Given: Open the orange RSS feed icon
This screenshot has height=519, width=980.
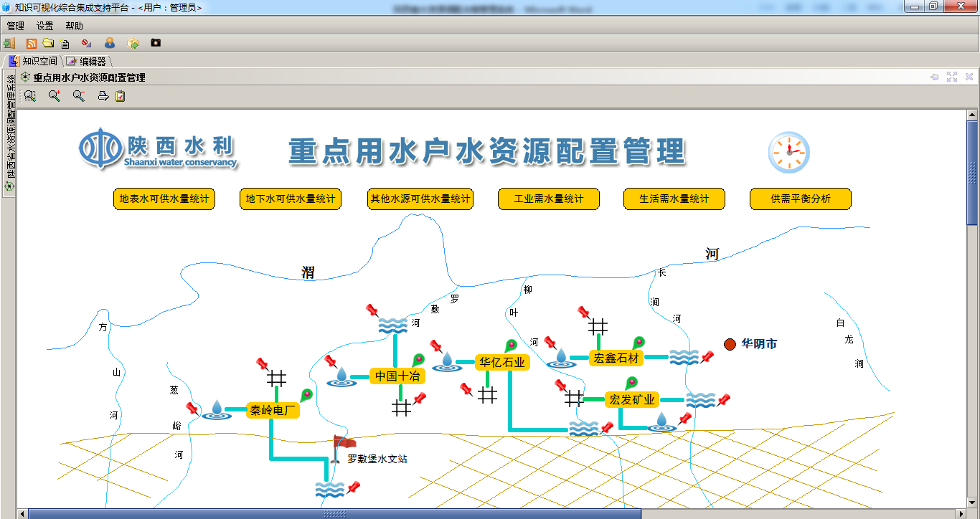Looking at the screenshot, I should coord(32,43).
